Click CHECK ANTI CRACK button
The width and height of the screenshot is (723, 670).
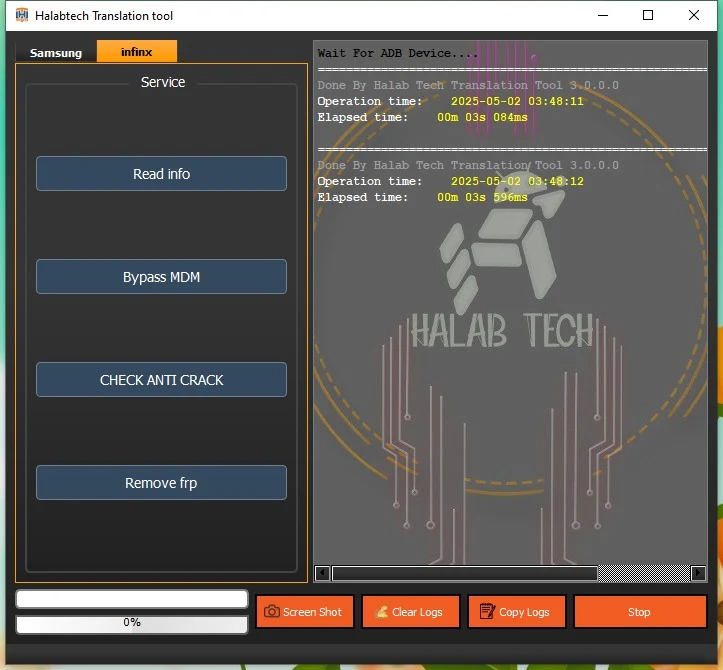pyautogui.click(x=161, y=379)
